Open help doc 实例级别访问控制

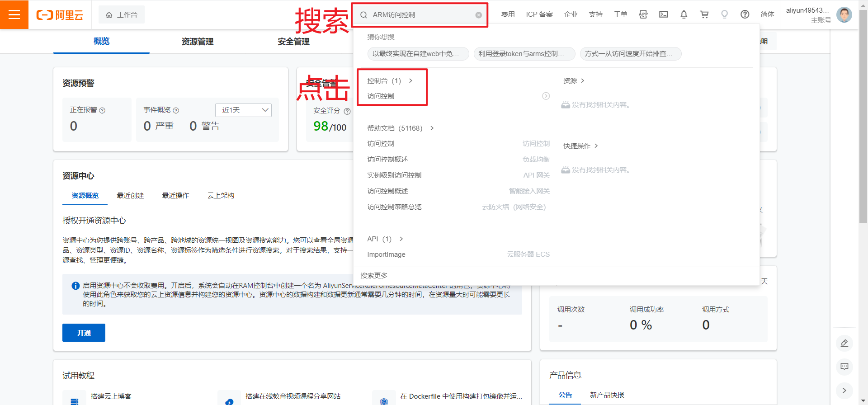pos(394,175)
